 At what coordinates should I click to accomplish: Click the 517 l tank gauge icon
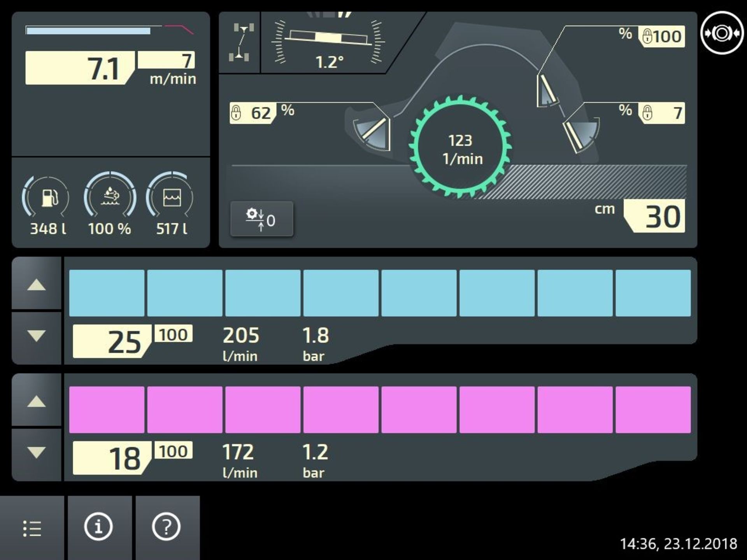172,198
